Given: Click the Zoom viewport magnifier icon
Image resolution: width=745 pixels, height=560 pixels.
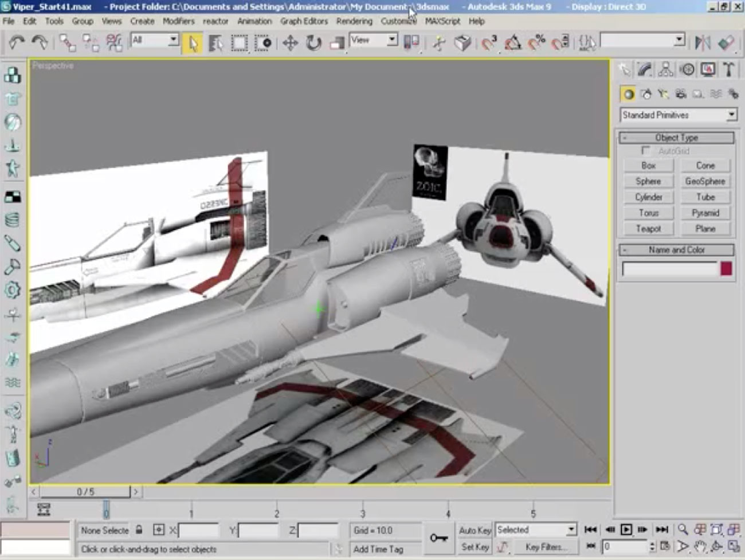Looking at the screenshot, I should pos(683,530).
